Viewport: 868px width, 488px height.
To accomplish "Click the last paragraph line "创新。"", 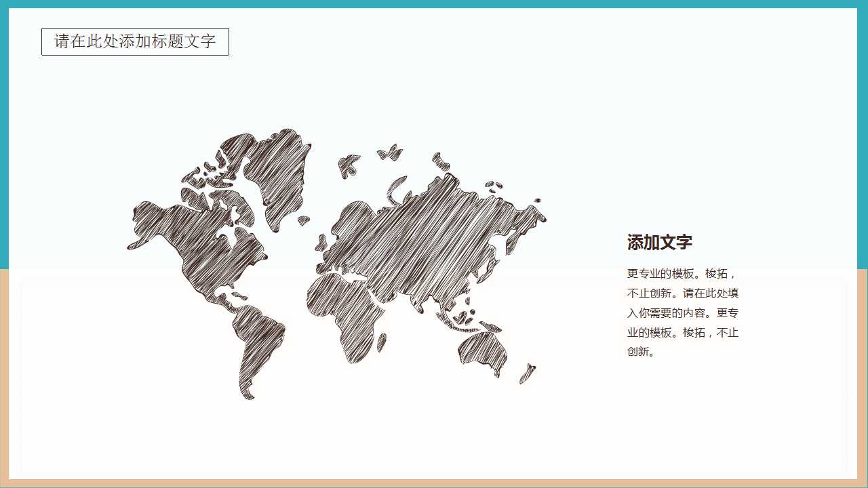I will 642,352.
